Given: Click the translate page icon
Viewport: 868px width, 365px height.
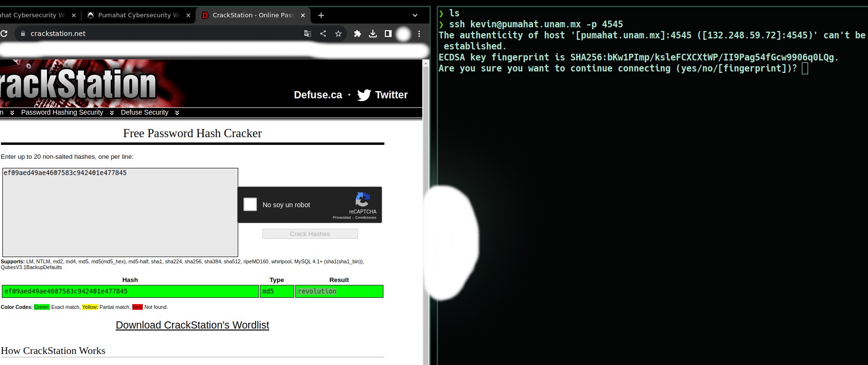Looking at the screenshot, I should click(308, 34).
